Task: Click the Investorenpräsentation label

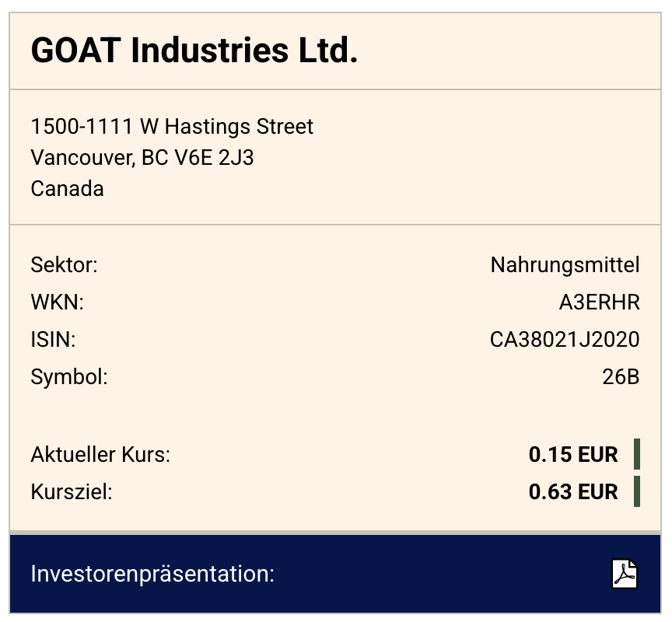Action: [x=152, y=575]
